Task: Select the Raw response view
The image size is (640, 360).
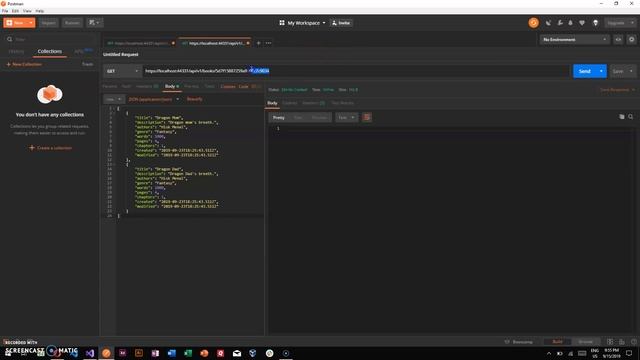Action: [x=298, y=118]
